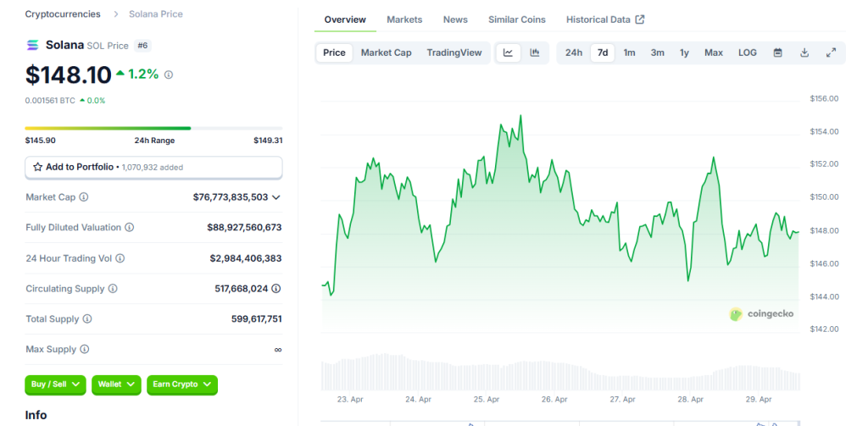Open the Circulating Supply label info icon
Screen dimensions: 868x426
[113, 289]
